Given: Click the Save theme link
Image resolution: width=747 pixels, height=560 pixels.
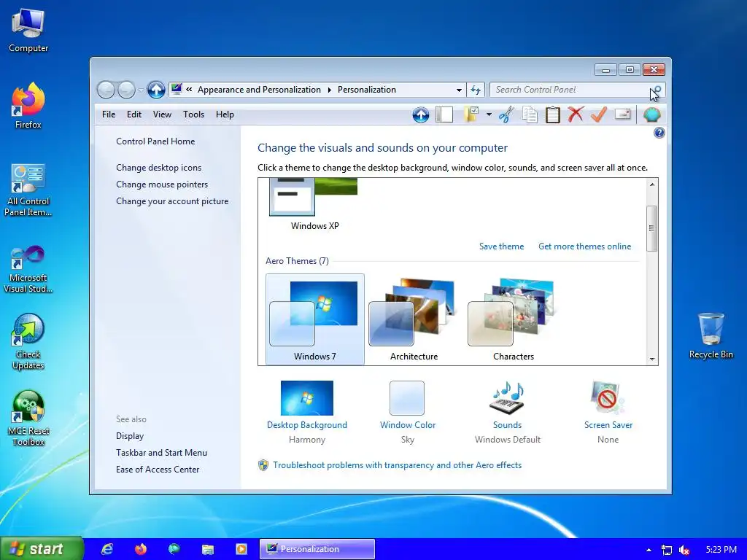Looking at the screenshot, I should [x=501, y=246].
